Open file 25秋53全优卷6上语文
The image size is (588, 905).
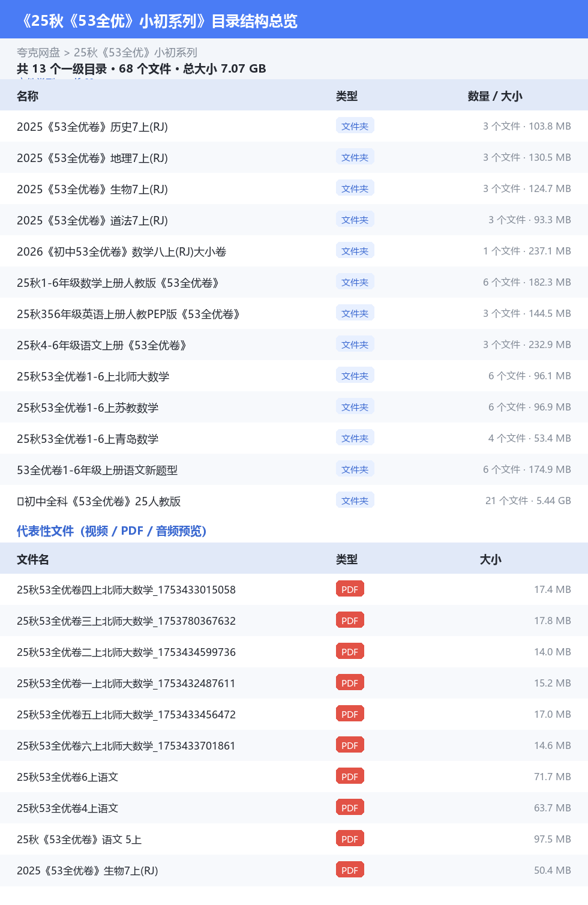click(67, 777)
